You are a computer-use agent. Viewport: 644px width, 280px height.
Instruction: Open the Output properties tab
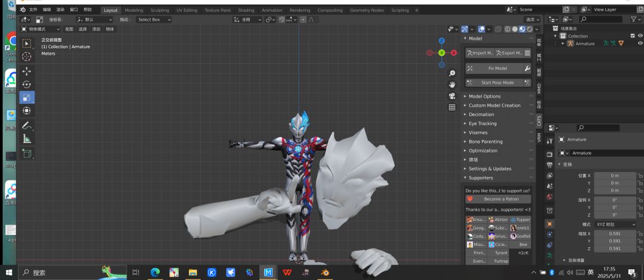550,165
